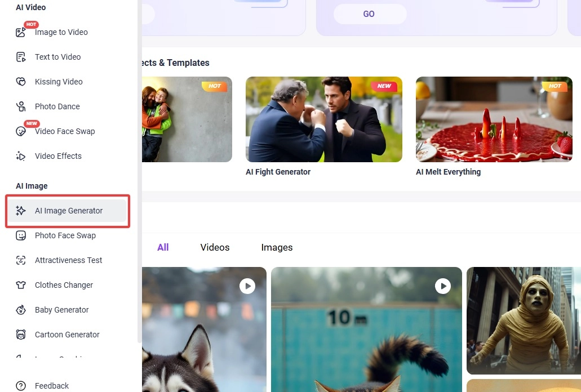581x392 pixels.
Task: Click the Cartoon Generator icon
Action: 21,335
